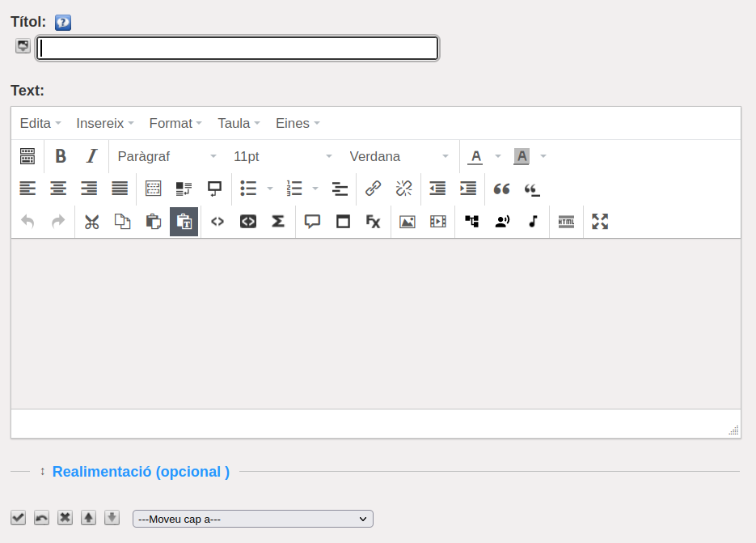Click the speech bubble icon
756x543 pixels.
click(312, 222)
